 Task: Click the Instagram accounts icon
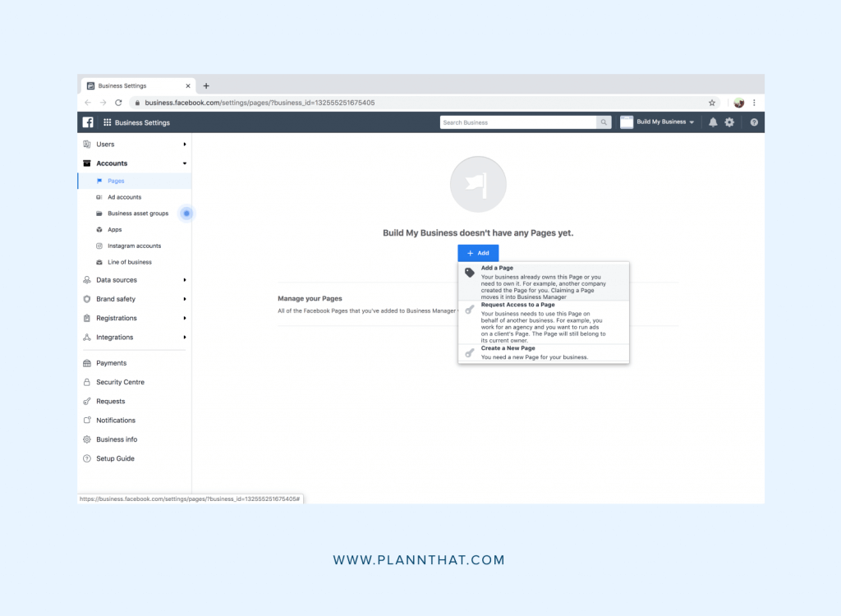[99, 246]
